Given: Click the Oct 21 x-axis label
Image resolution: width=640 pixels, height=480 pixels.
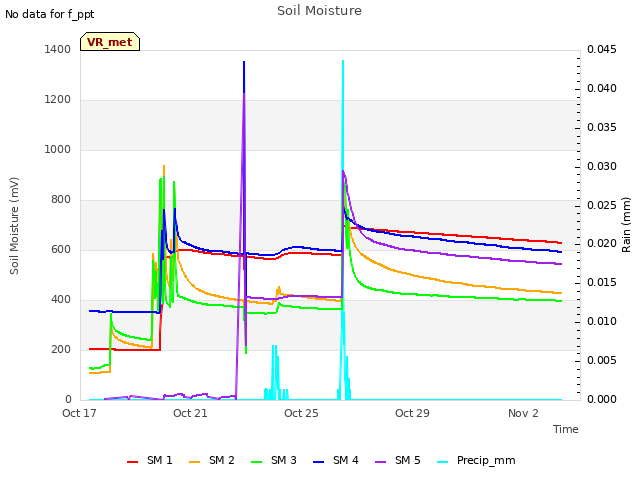Looking at the screenshot, I should point(190,413).
